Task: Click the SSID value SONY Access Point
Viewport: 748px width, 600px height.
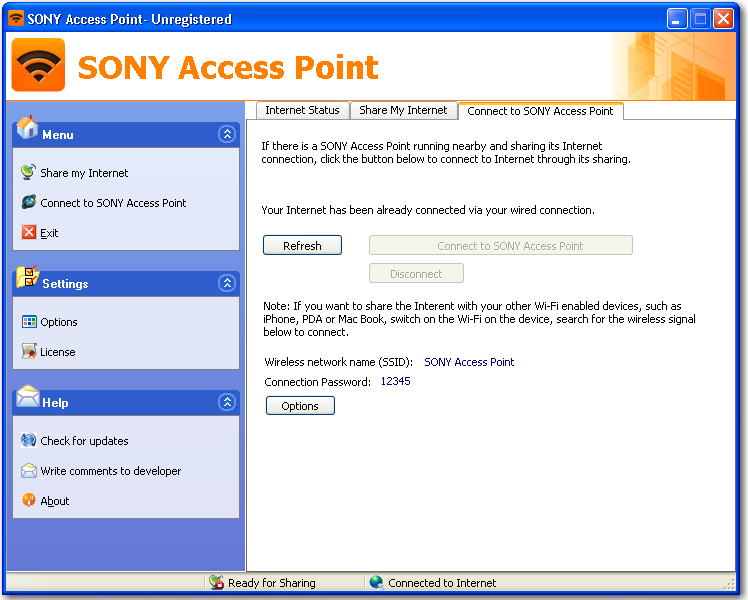Action: (469, 362)
